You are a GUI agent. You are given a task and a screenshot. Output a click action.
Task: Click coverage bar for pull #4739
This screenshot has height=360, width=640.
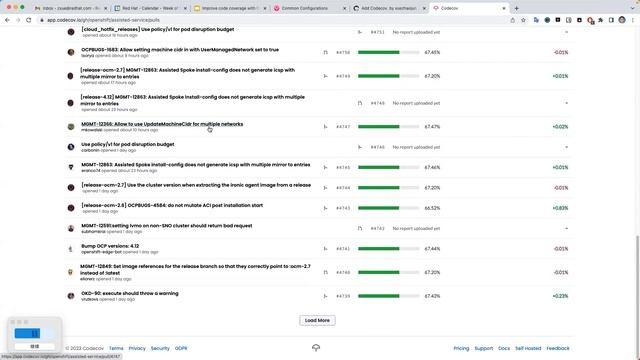pos(389,296)
